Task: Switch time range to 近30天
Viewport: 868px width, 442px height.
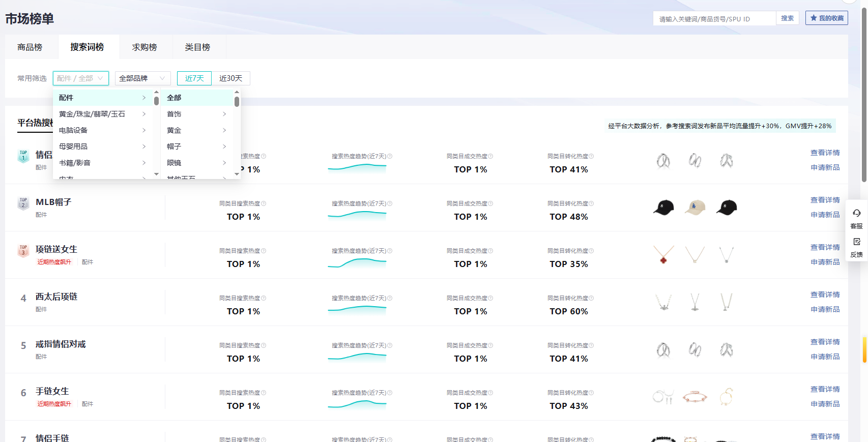Action: click(x=230, y=78)
